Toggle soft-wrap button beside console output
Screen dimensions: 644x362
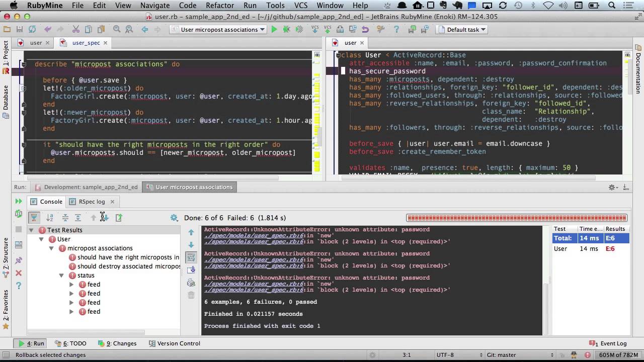pos(191,257)
